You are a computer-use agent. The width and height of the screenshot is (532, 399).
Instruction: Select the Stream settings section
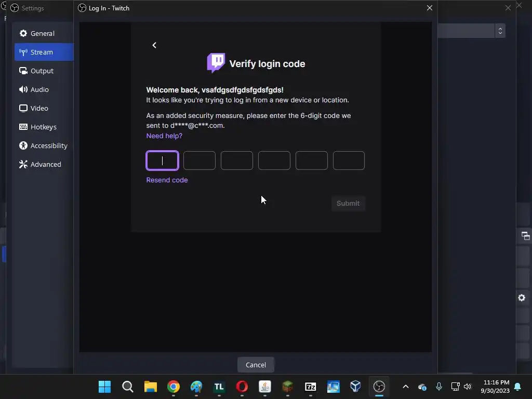(x=44, y=52)
